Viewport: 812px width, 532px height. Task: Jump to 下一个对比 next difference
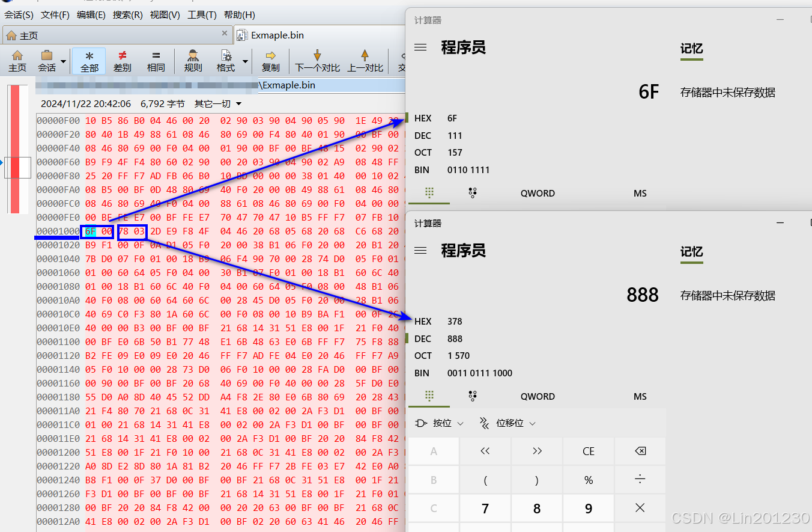318,61
